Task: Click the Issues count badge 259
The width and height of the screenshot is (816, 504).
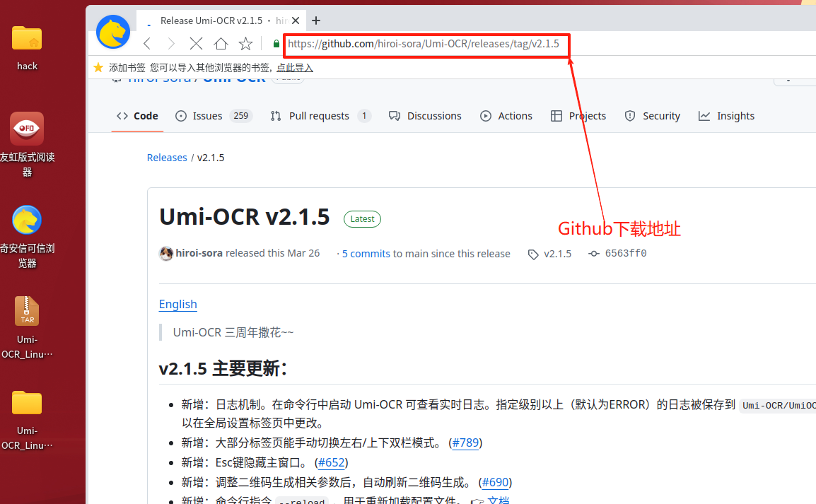Action: [241, 116]
